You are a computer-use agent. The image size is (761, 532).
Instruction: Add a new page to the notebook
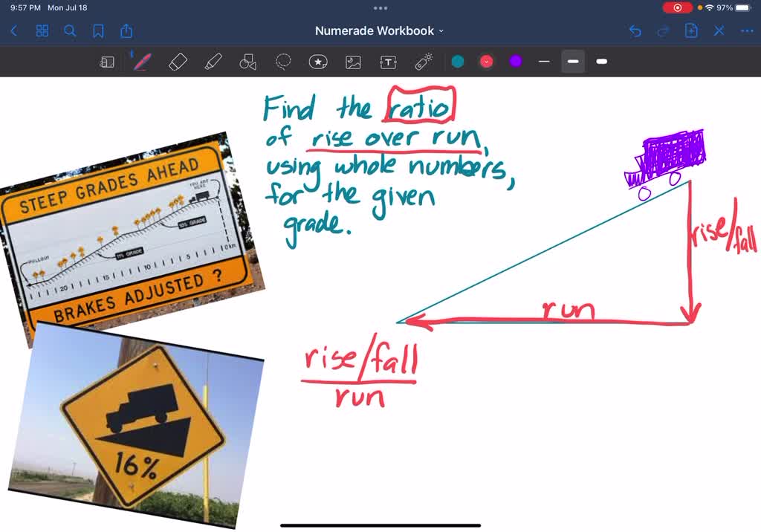(x=691, y=30)
